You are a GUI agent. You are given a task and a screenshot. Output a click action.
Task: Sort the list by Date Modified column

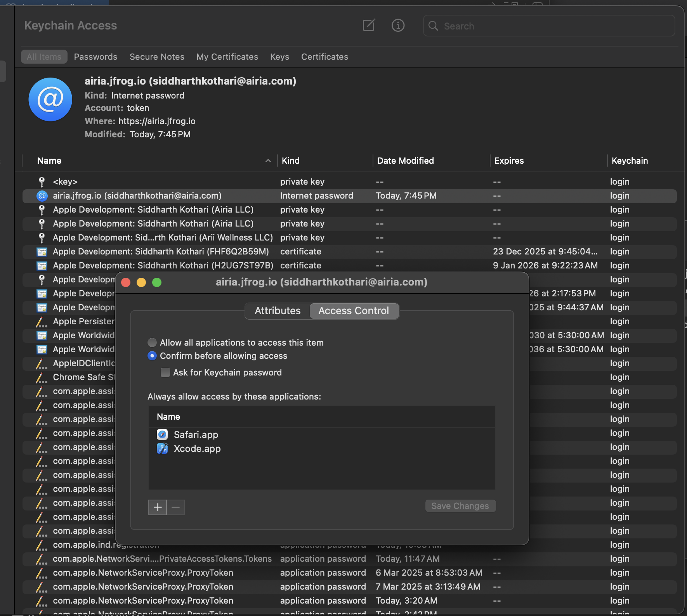(x=405, y=161)
